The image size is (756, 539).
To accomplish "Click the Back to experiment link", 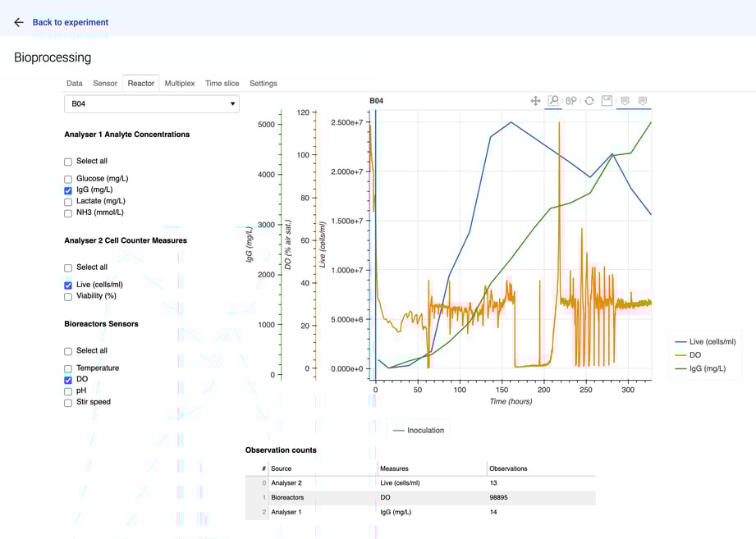I will (71, 22).
